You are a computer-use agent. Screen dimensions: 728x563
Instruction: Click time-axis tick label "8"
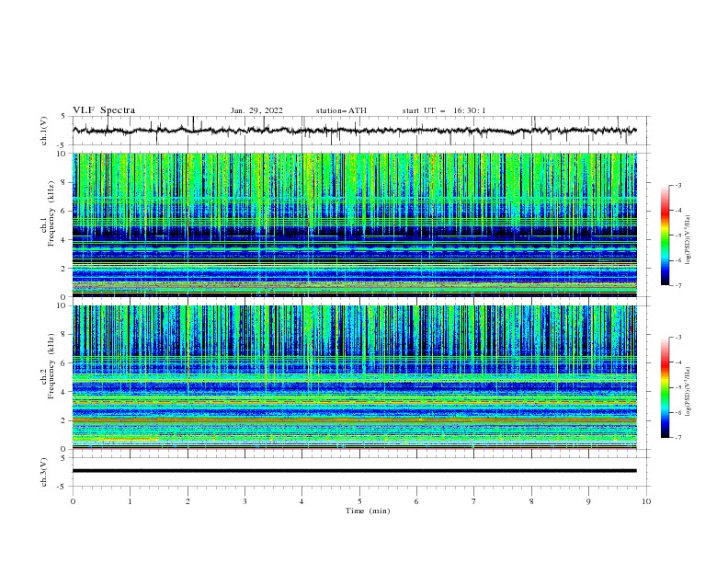(531, 501)
